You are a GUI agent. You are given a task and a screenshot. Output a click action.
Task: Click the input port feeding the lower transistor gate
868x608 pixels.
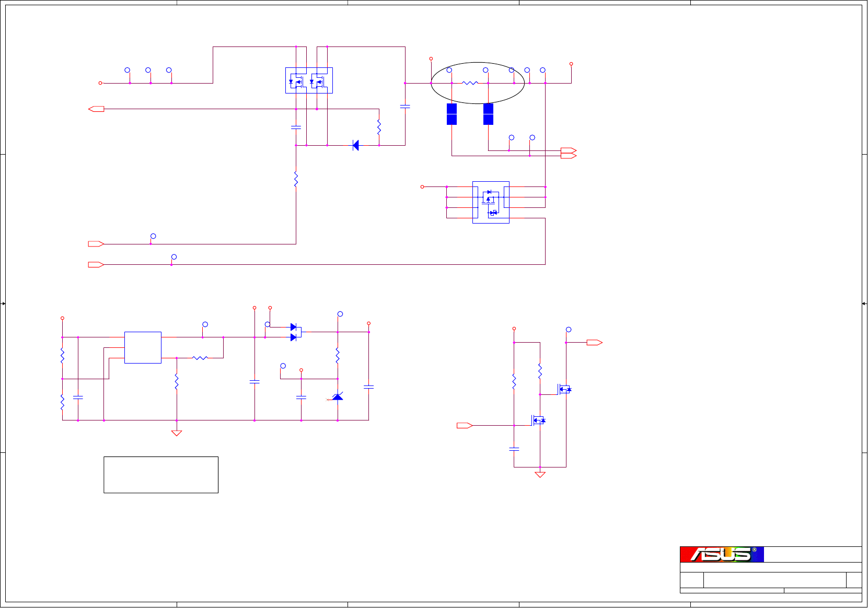coord(465,426)
